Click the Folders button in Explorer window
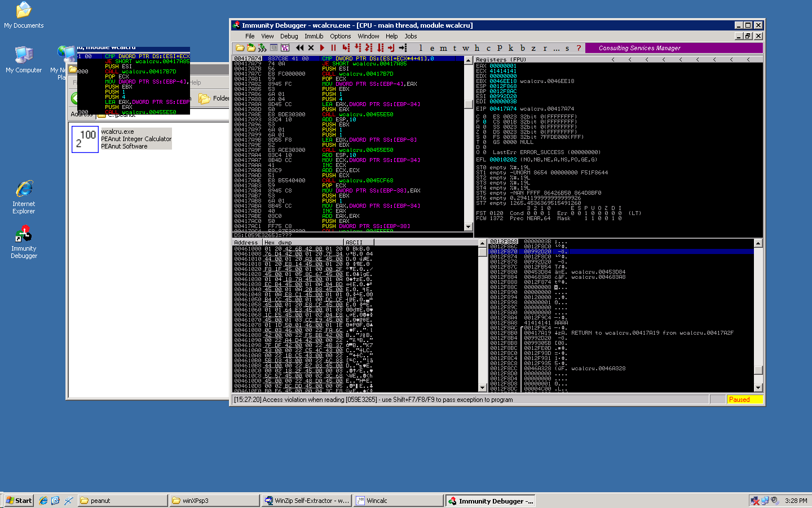 (x=214, y=98)
